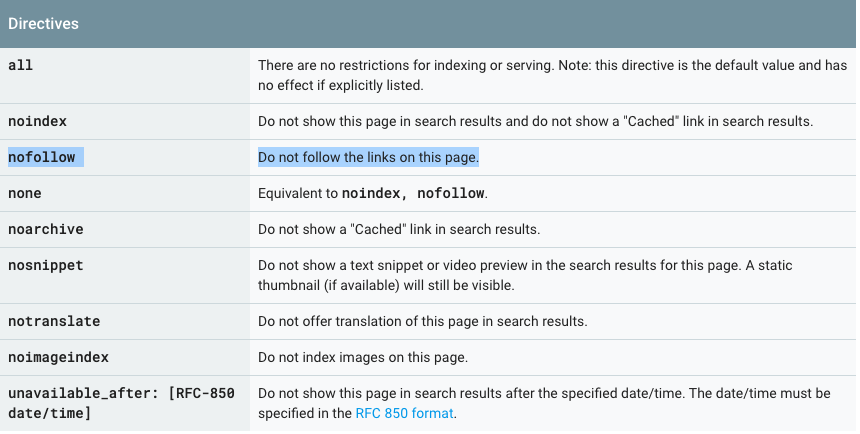860x434 pixels.
Task: Click the Directives table header
Action: coord(44,22)
